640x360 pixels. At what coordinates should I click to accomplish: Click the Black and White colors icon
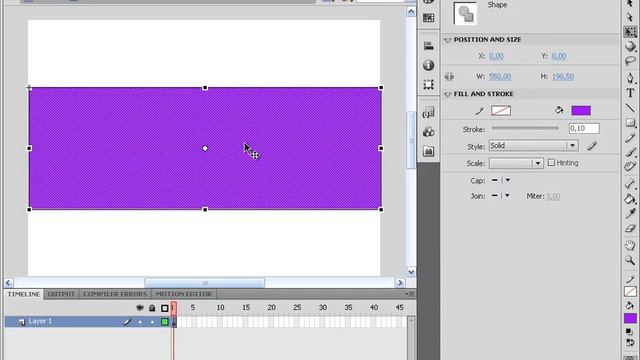click(x=629, y=332)
